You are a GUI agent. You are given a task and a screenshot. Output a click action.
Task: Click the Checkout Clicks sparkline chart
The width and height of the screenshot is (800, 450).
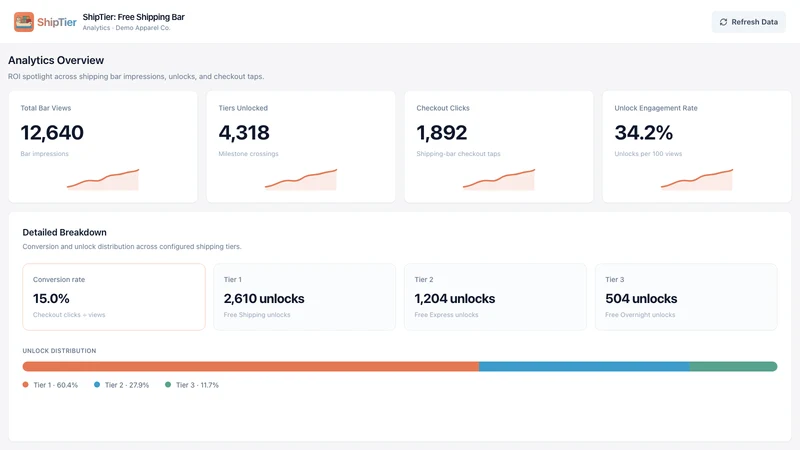point(499,180)
